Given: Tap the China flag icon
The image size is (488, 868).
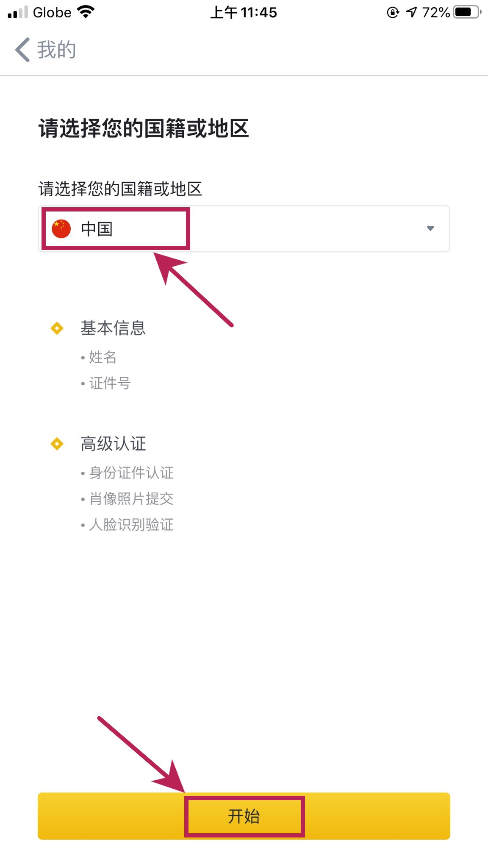Looking at the screenshot, I should tap(61, 229).
